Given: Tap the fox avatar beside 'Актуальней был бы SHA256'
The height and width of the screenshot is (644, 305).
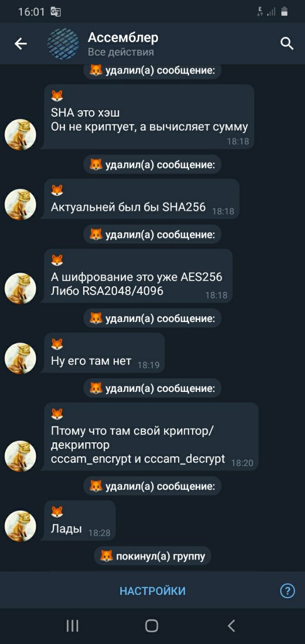Looking at the screenshot, I should 20,204.
